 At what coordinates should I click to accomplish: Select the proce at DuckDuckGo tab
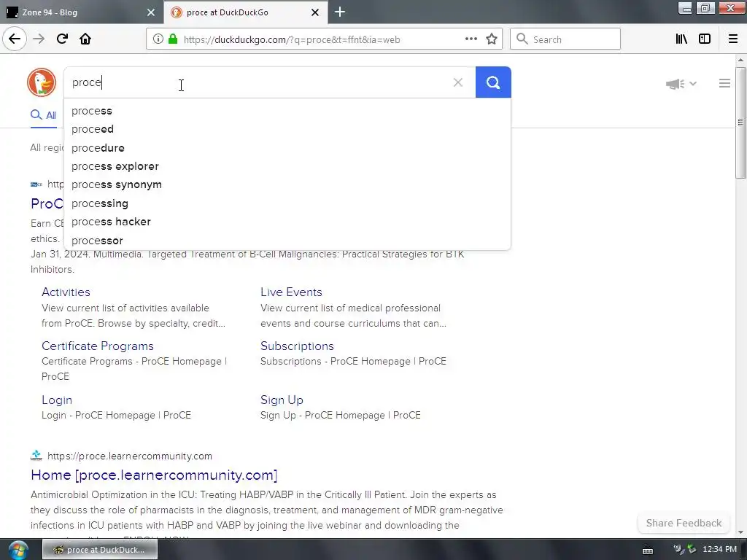(245, 12)
